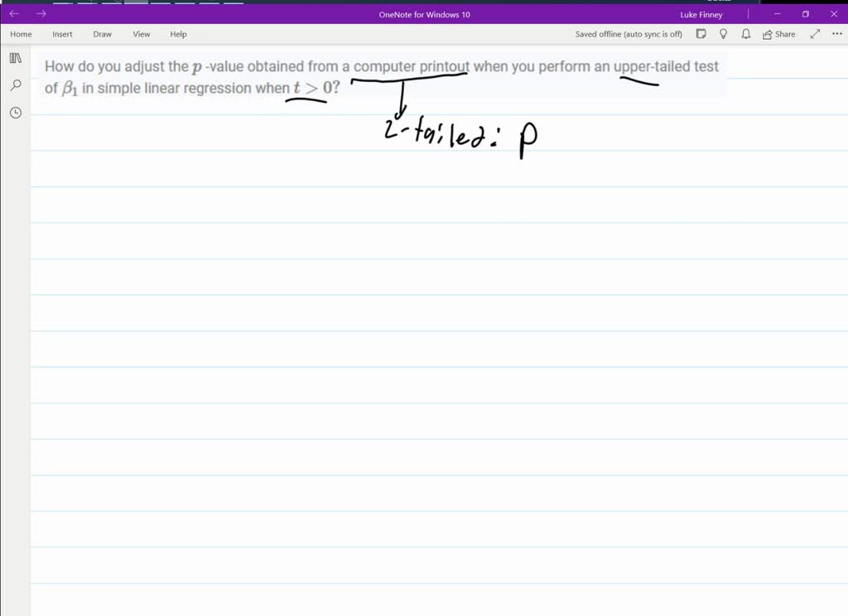This screenshot has width=848, height=616.
Task: Open the Luke Finney account menu
Action: (x=701, y=13)
